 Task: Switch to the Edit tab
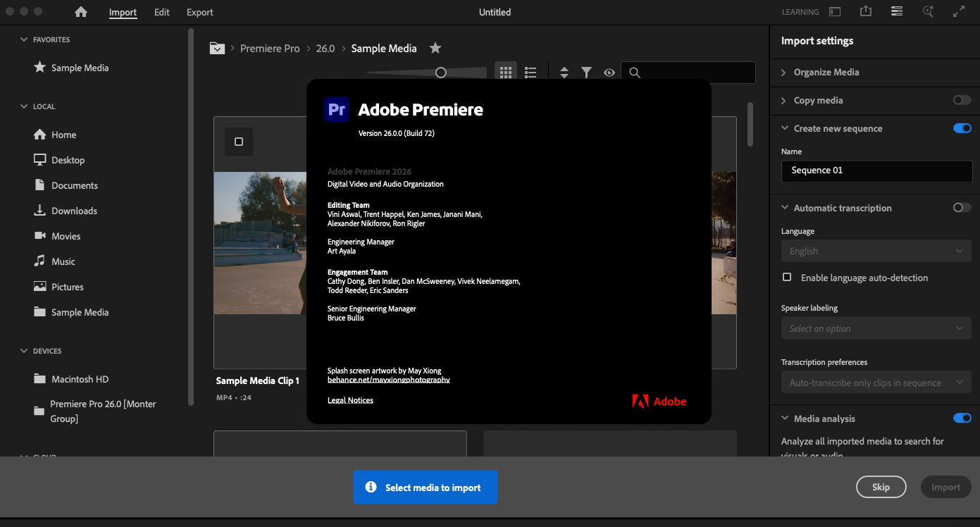coord(162,12)
